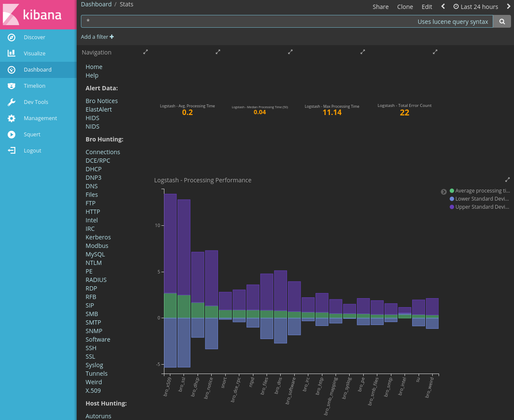Click the Dev Tools wrench icon
Image resolution: width=514 pixels, height=420 pixels.
click(x=11, y=102)
